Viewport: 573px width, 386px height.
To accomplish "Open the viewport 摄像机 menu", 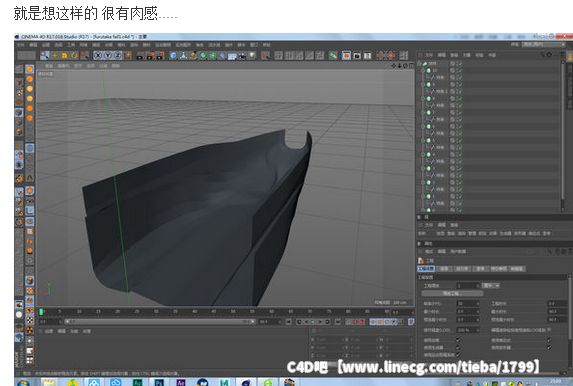I will (x=63, y=66).
